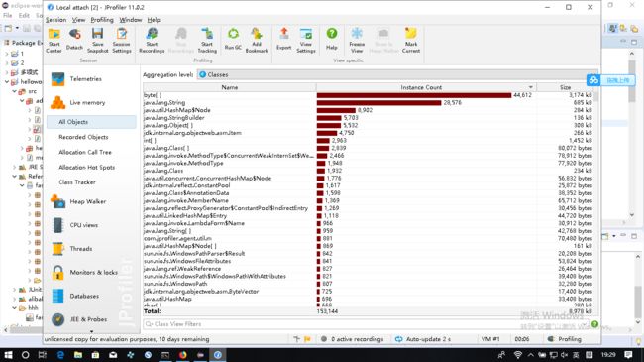
Task: Select the Allocation Hot Spots view
Action: point(86,168)
